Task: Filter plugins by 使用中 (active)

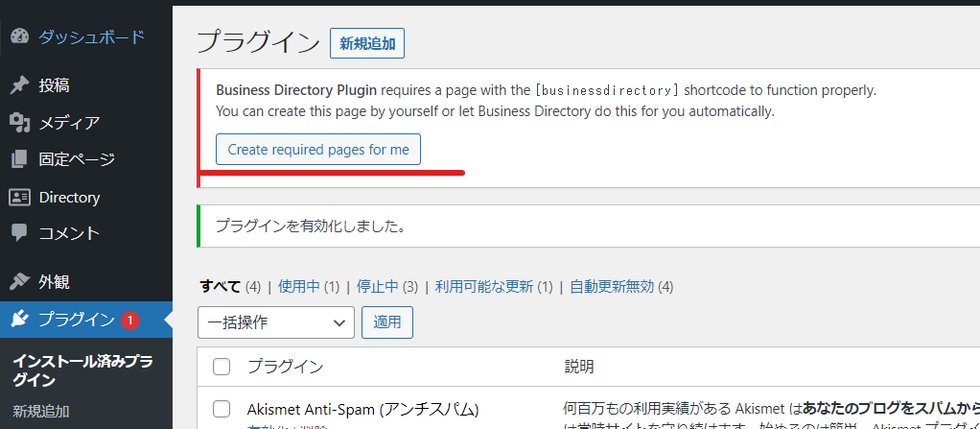Action: click(x=299, y=286)
